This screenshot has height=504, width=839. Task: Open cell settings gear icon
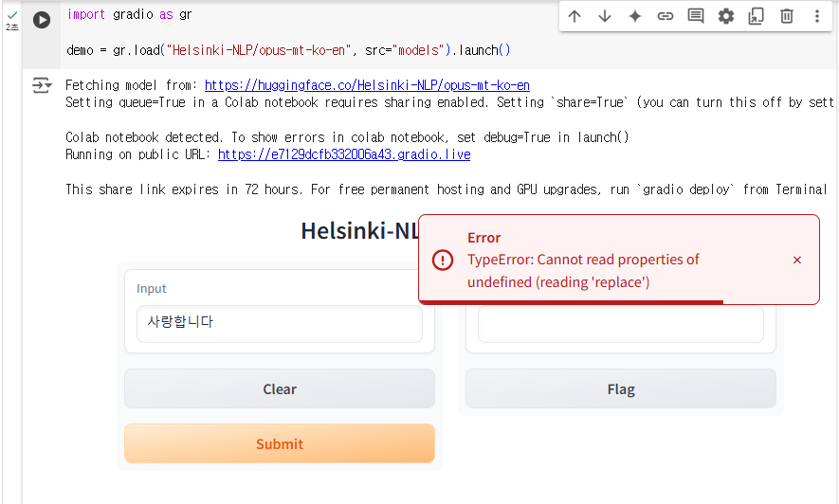click(x=725, y=16)
